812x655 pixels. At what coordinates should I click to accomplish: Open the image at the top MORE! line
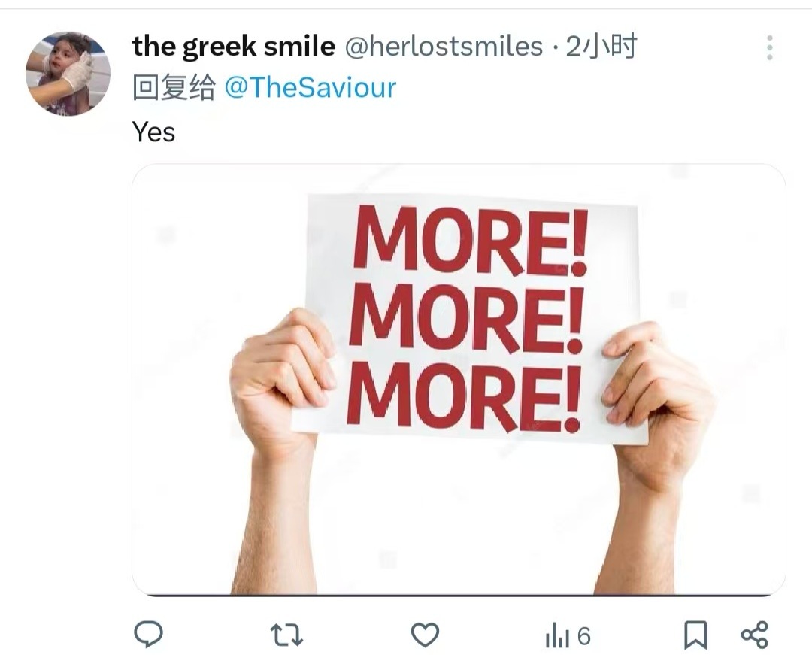(x=470, y=240)
